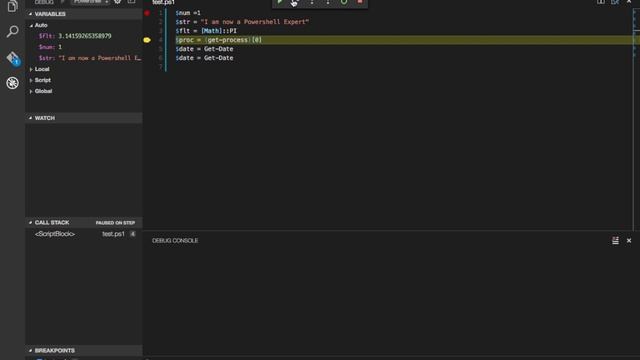Viewport: 640px width, 360px height.
Task: Click the DEBUG CONSOLE panel title
Action: coord(175,241)
